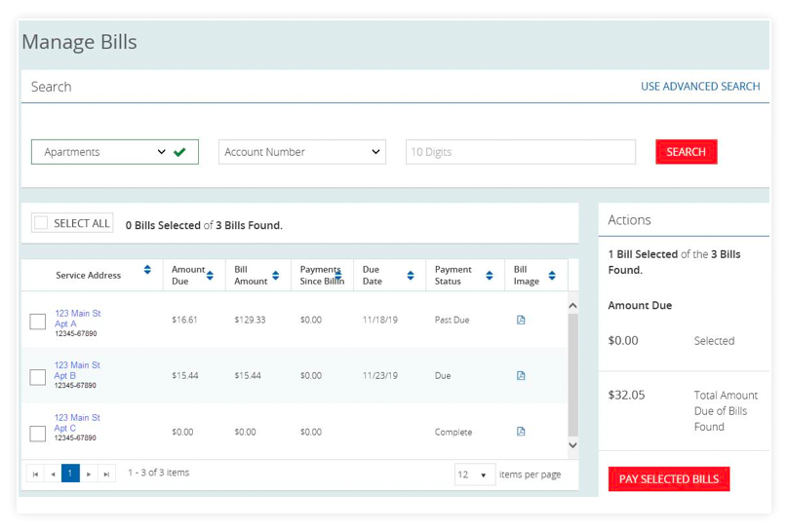Screen dimensions: 788x532
Task: Open bill image for Apt C
Action: 521,432
